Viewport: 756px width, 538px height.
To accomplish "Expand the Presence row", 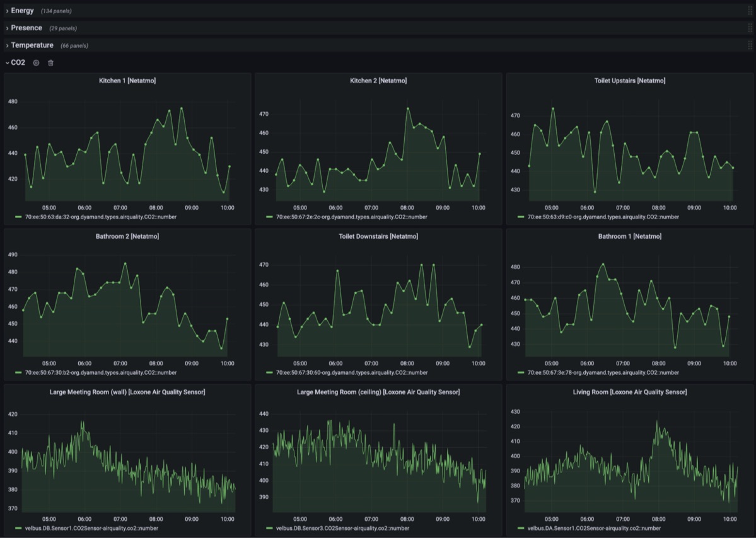I will 26,28.
